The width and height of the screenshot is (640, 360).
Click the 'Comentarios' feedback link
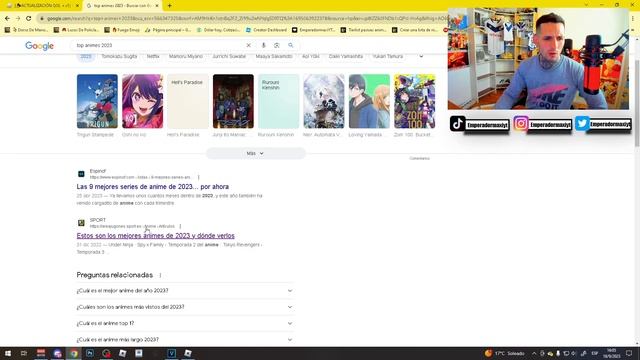[419, 158]
